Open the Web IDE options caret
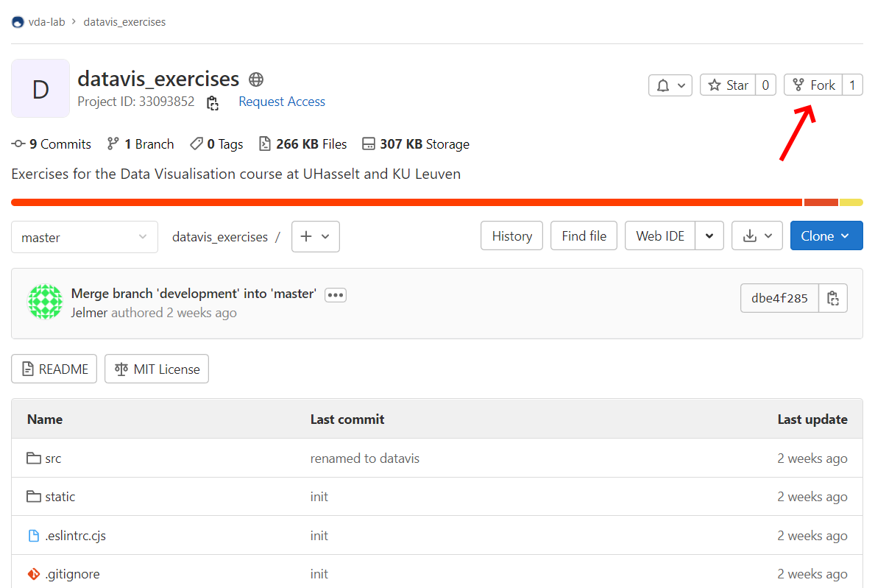 coord(709,236)
